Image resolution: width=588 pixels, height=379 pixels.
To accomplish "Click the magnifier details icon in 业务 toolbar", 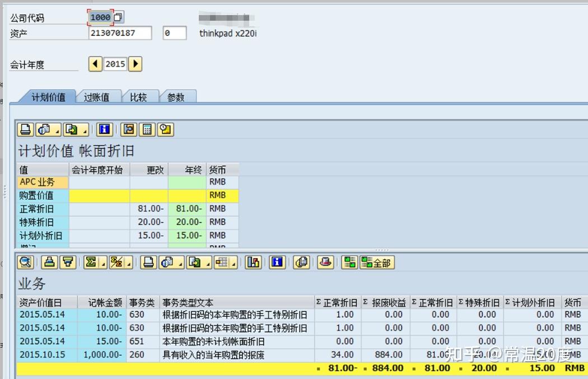I will point(26,263).
